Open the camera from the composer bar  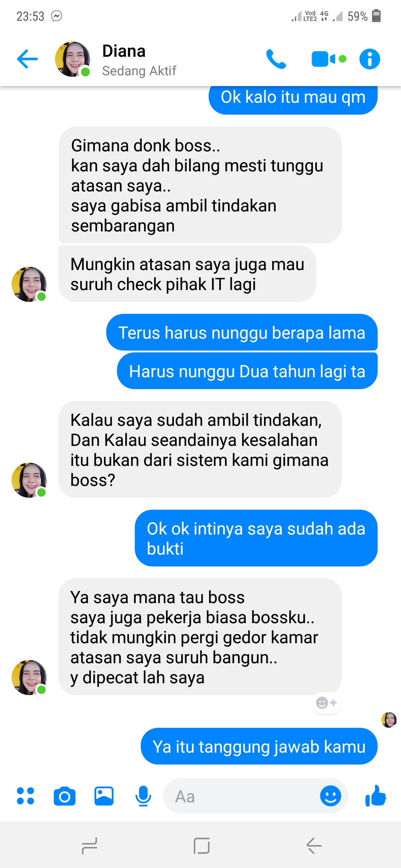pos(65,796)
